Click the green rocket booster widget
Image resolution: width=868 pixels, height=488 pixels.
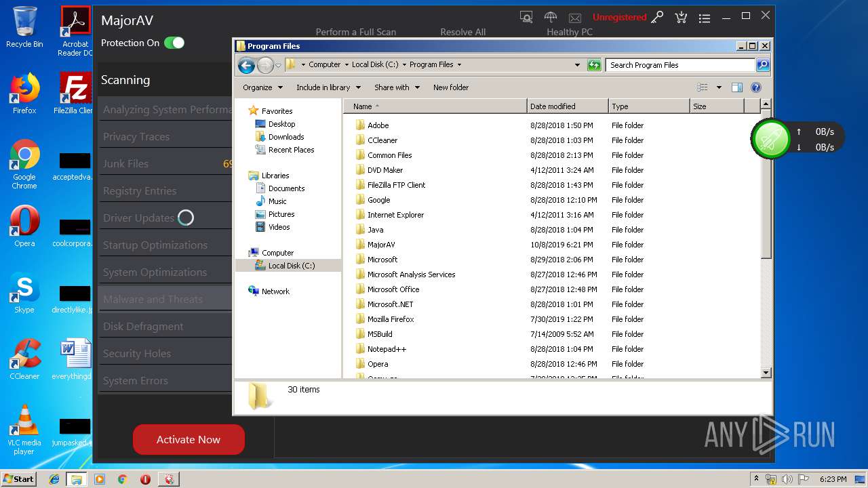(x=771, y=139)
